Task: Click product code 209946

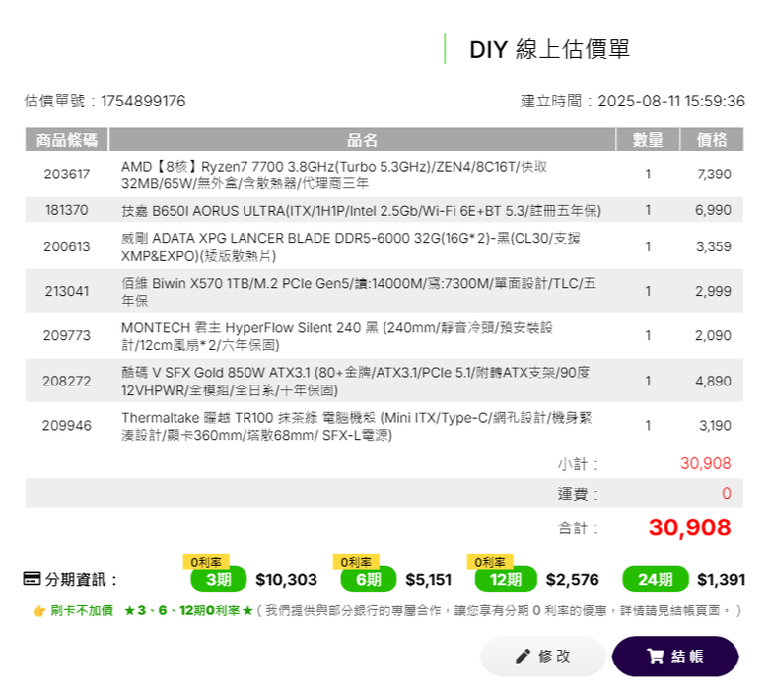Action: point(67,425)
